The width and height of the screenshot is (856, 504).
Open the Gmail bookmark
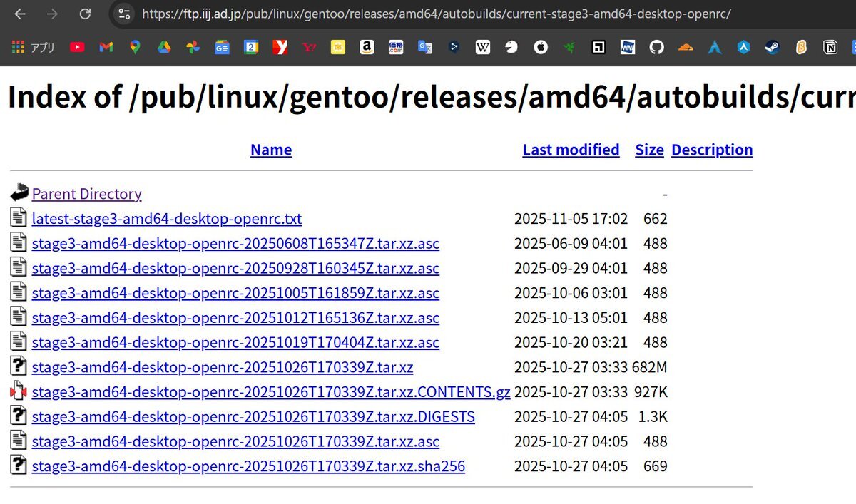(x=106, y=48)
